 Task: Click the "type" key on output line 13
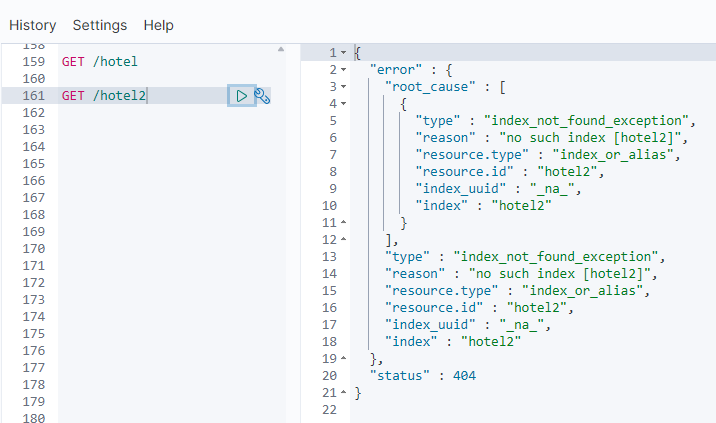(x=407, y=257)
